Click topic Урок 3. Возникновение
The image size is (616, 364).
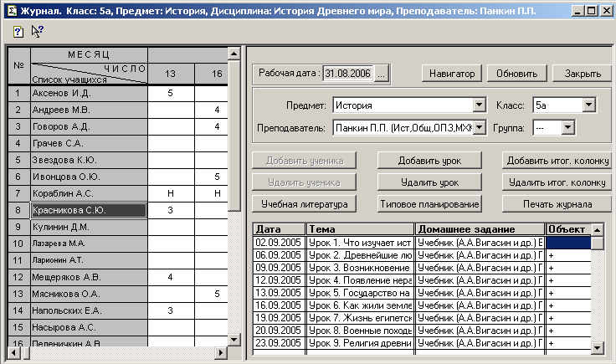[359, 268]
